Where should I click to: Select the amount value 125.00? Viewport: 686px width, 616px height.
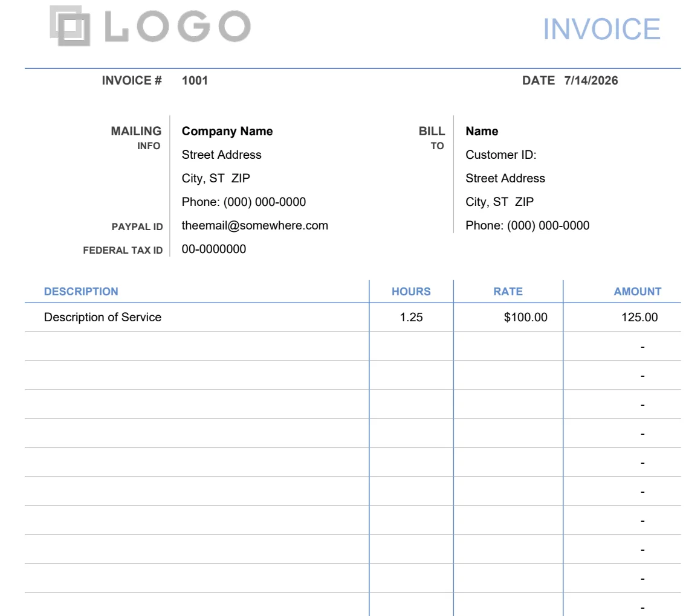(639, 318)
